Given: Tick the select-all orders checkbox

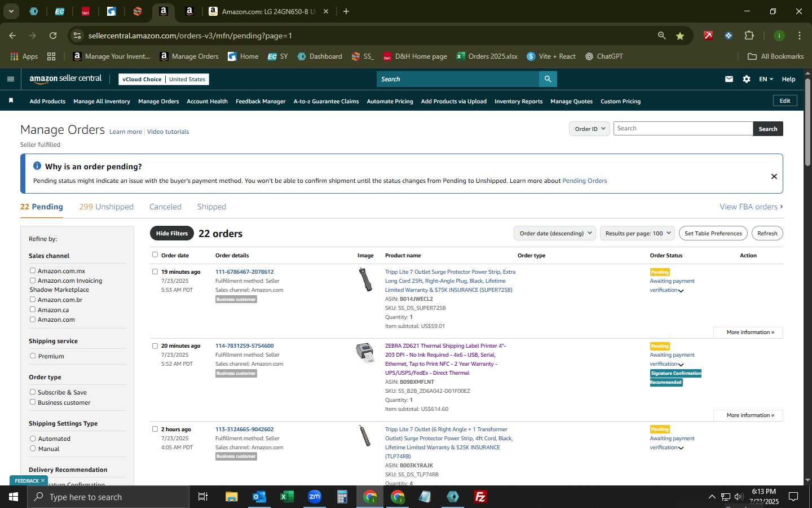Looking at the screenshot, I should 155,255.
